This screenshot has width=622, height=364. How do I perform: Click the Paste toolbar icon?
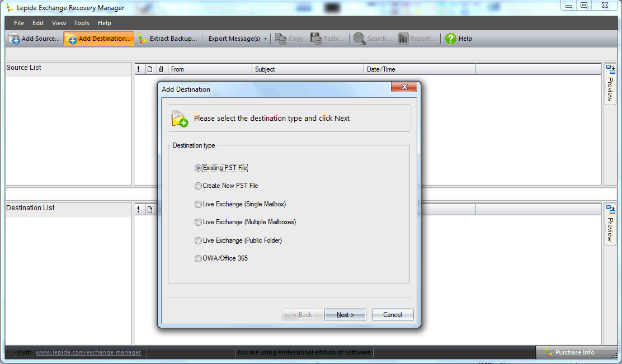(x=316, y=39)
